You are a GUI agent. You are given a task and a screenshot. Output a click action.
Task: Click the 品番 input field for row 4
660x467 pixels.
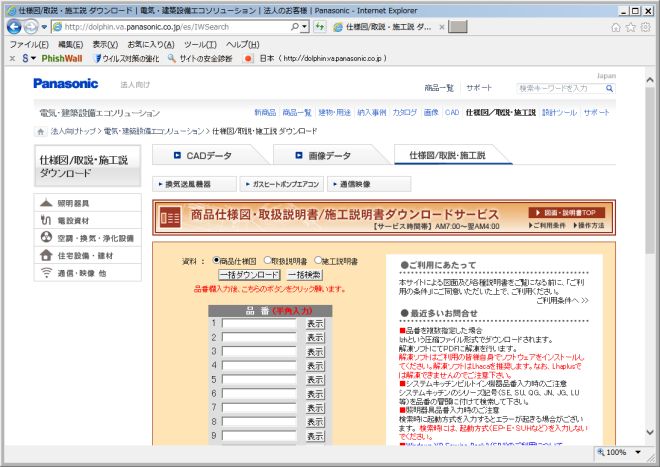tap(259, 366)
